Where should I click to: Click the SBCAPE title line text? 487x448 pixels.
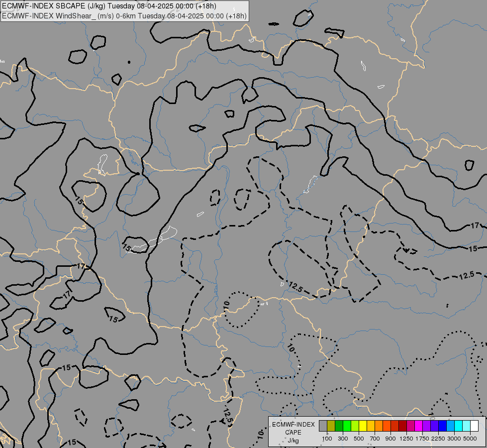(109, 6)
